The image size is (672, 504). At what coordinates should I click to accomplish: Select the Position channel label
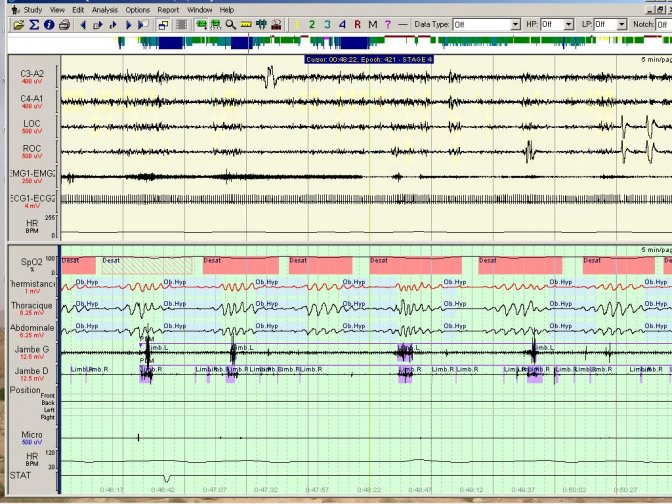pyautogui.click(x=25, y=390)
